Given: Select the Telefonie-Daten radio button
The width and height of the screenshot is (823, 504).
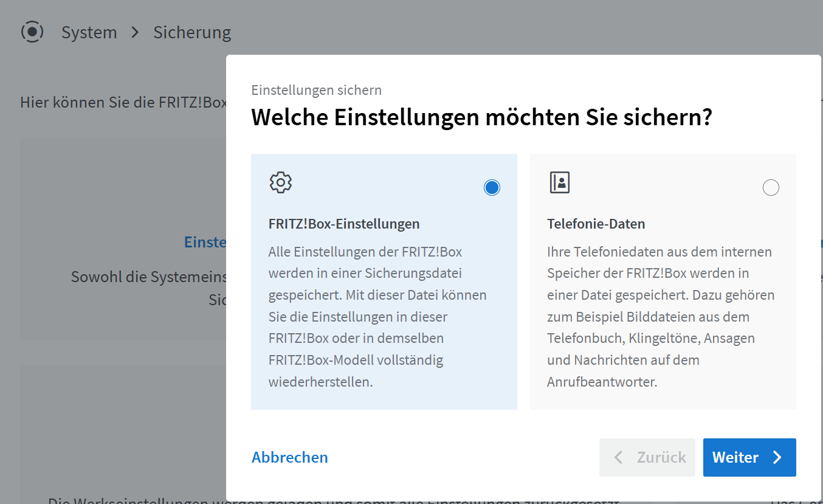Looking at the screenshot, I should (770, 188).
